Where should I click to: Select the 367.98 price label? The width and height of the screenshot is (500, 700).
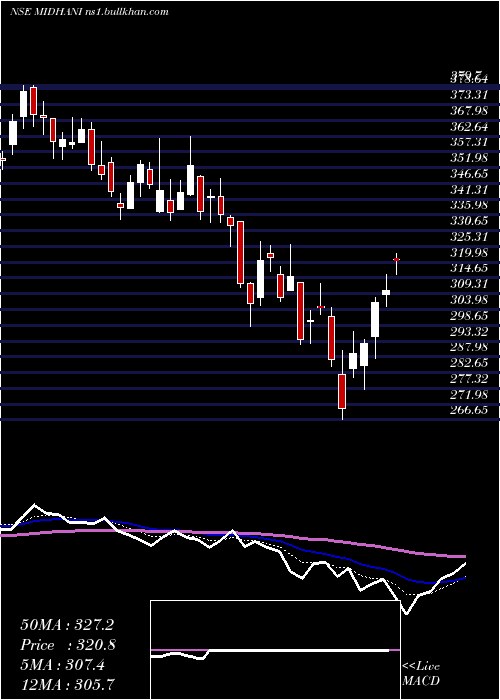tap(469, 110)
